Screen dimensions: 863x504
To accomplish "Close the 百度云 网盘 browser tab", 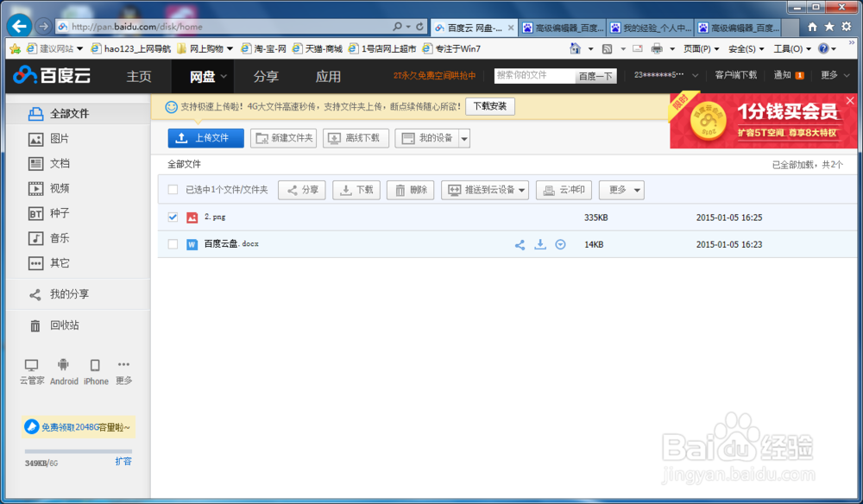I will point(511,28).
